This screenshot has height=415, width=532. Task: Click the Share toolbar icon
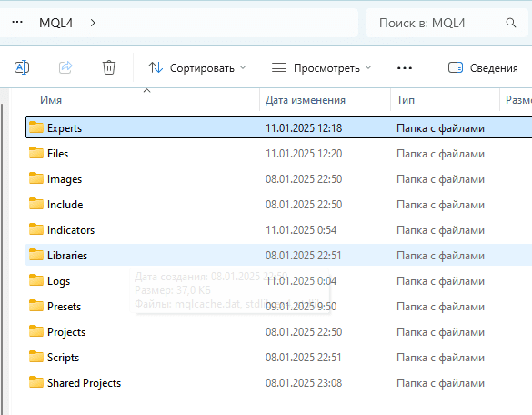click(x=65, y=67)
